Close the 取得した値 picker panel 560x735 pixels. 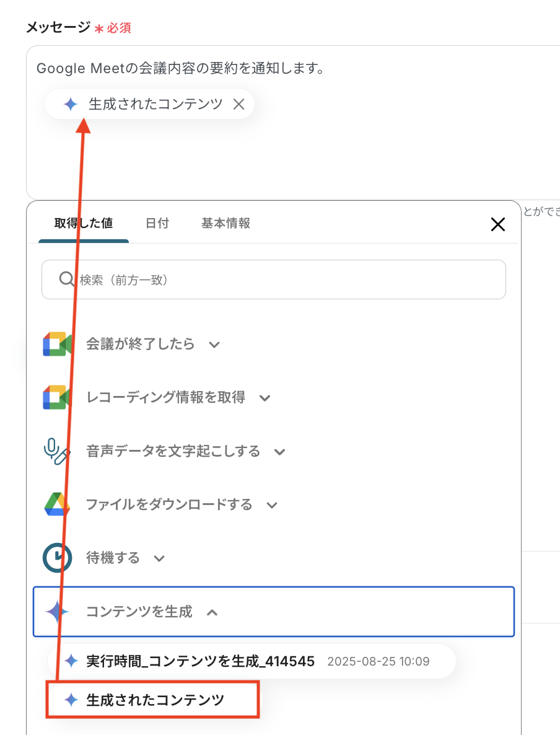click(x=498, y=224)
